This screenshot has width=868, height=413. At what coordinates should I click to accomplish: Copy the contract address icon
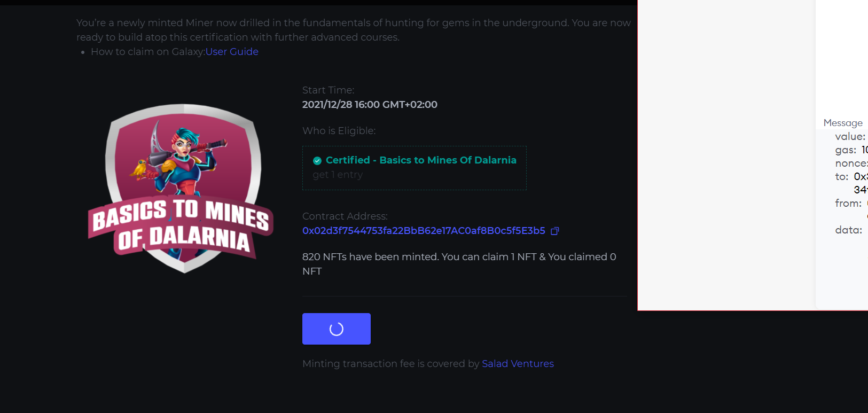tap(554, 231)
